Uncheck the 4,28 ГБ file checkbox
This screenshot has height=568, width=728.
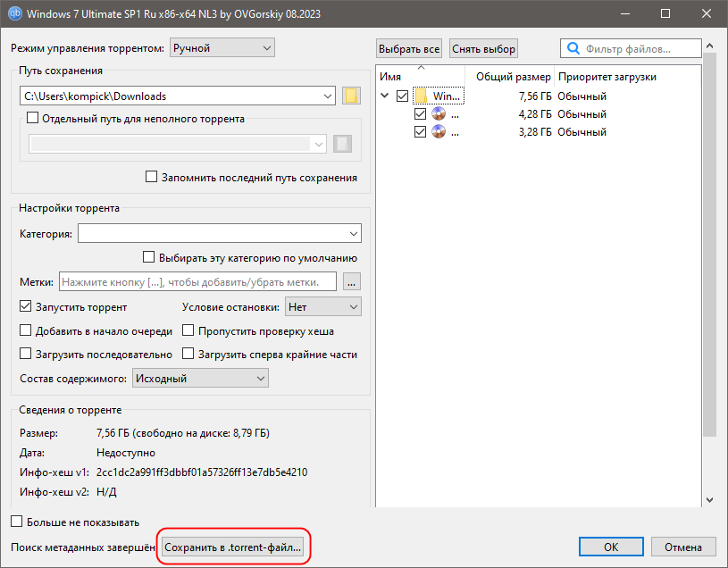click(420, 113)
